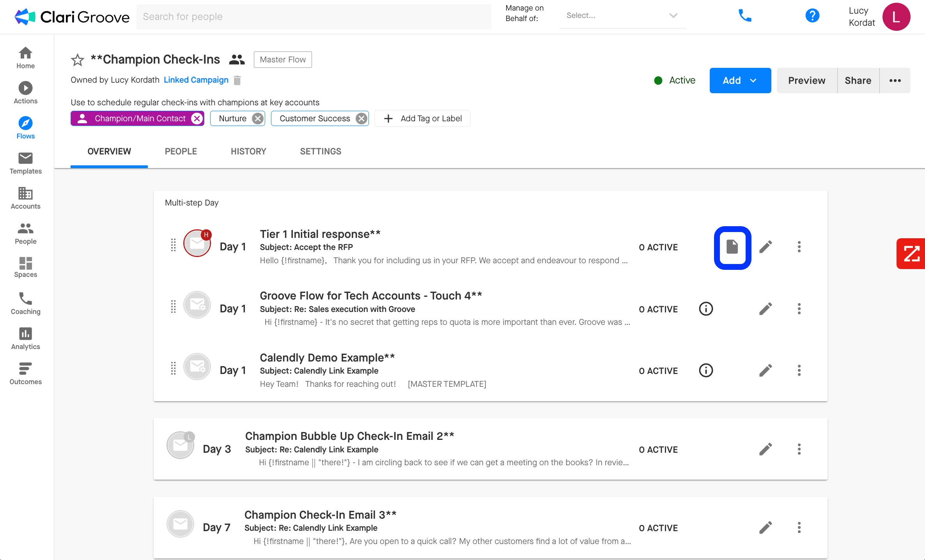Switch to the SETTINGS tab

[x=321, y=151]
